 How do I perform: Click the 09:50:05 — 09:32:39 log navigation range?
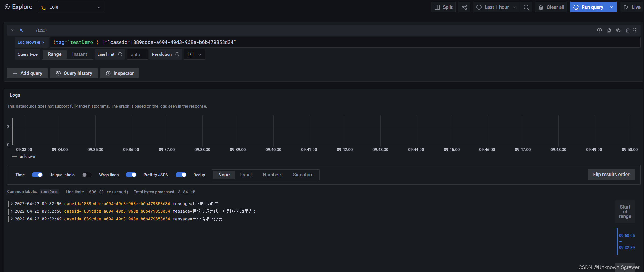(626, 241)
